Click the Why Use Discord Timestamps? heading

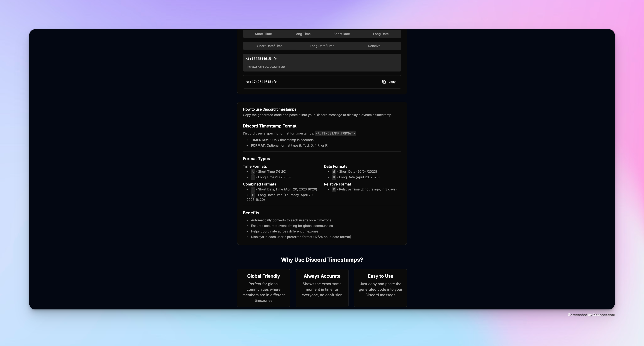coord(322,260)
